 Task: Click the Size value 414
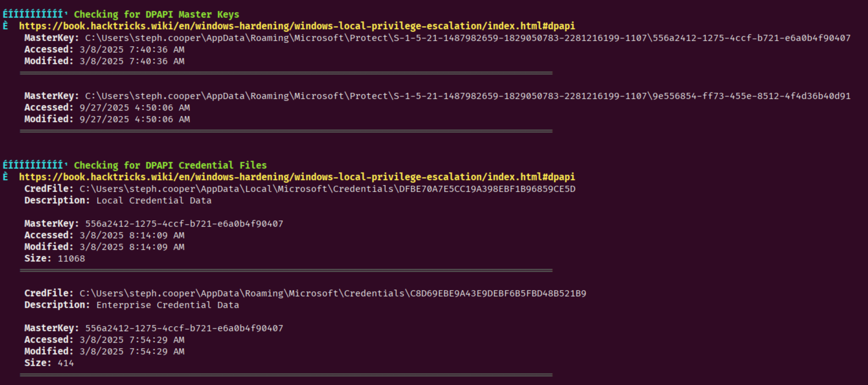tap(66, 363)
